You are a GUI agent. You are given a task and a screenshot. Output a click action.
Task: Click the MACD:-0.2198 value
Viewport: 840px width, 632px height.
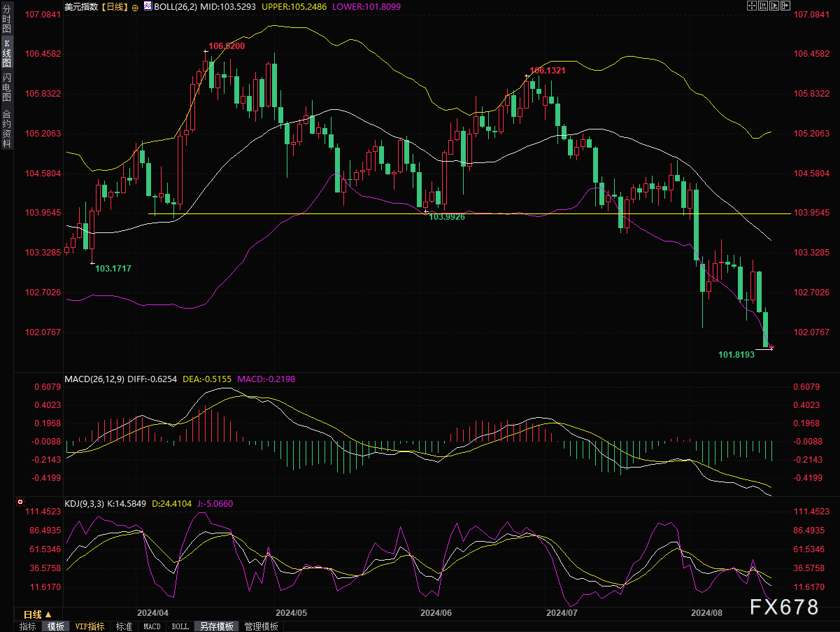point(266,379)
